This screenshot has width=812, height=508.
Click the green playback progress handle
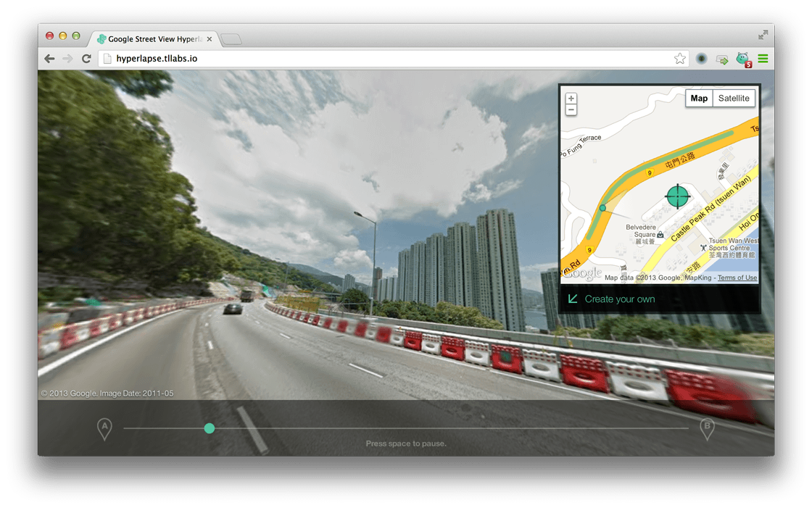tap(210, 428)
